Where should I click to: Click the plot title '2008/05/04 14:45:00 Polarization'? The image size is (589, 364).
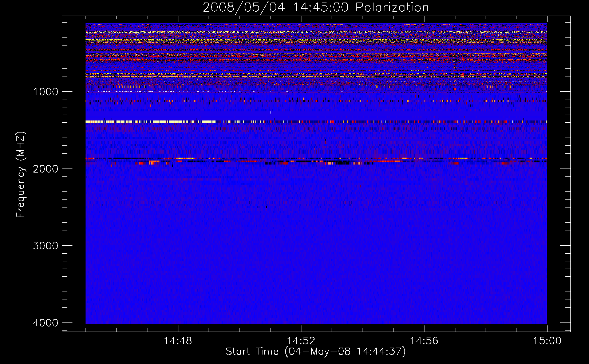click(316, 8)
